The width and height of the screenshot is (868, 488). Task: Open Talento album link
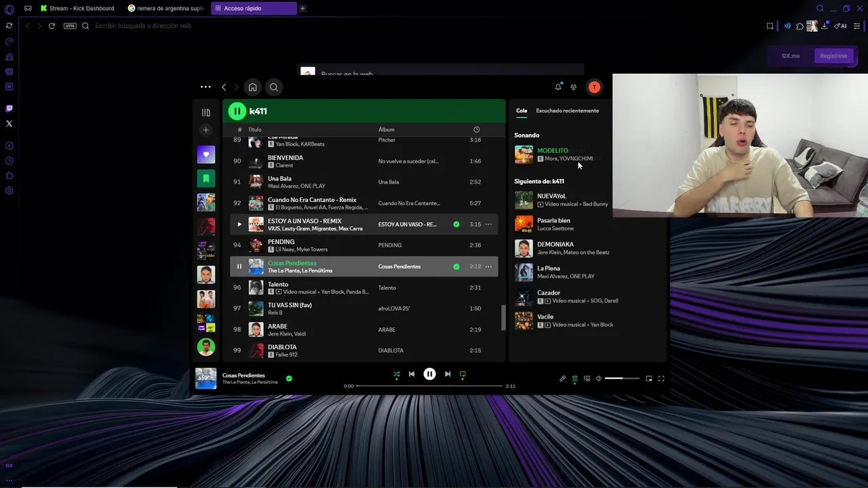click(x=387, y=287)
